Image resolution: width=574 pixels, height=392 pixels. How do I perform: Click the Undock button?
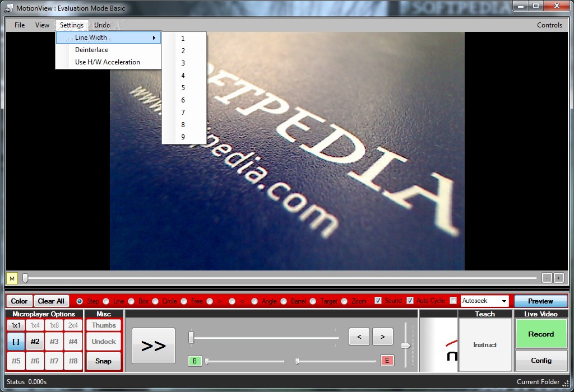(x=104, y=342)
